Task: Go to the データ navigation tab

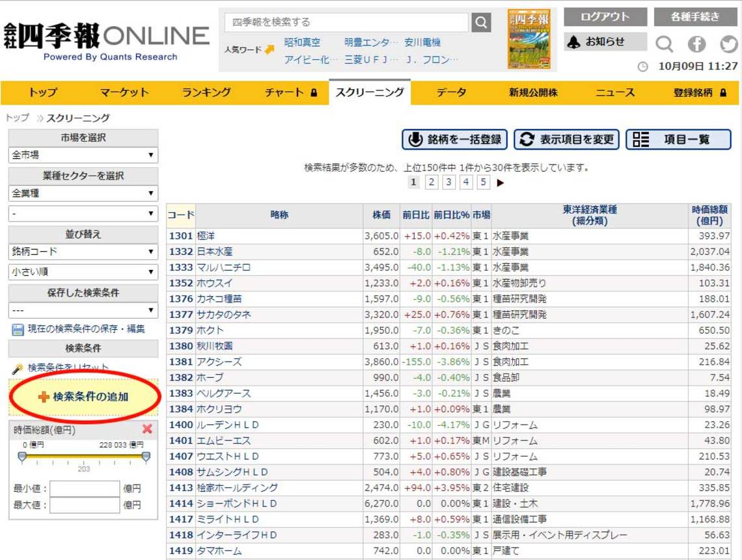Action: coord(451,93)
